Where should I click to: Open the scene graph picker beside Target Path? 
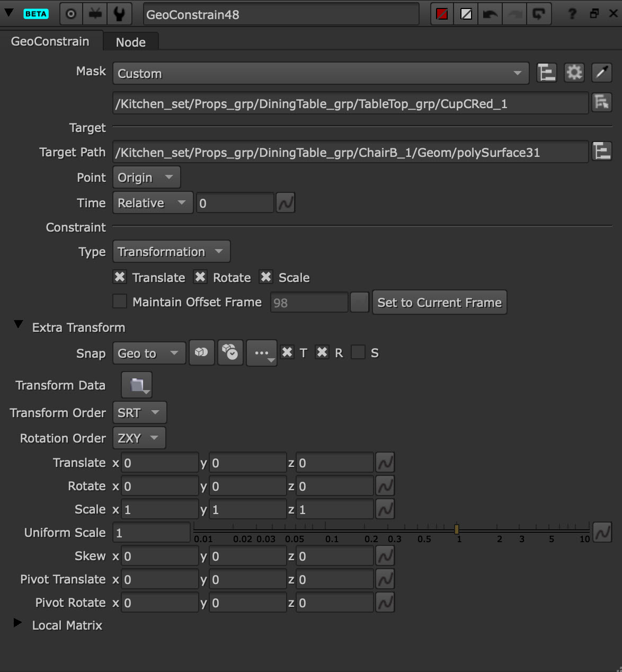pyautogui.click(x=602, y=152)
